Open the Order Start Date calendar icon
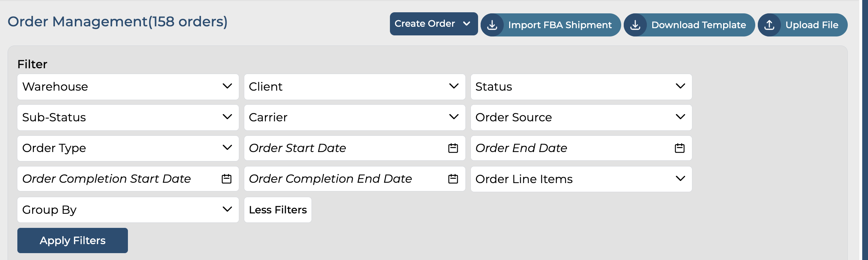The height and width of the screenshot is (260, 868). pyautogui.click(x=453, y=148)
